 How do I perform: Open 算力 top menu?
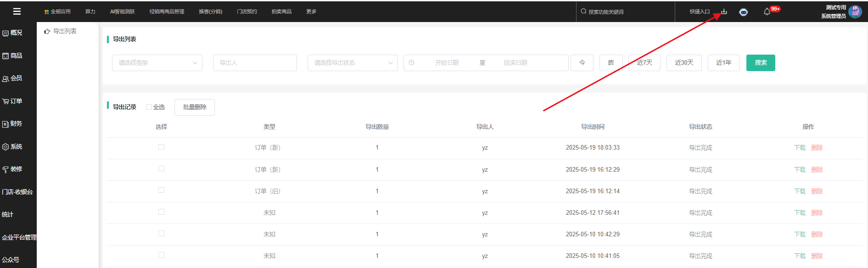[x=90, y=12]
